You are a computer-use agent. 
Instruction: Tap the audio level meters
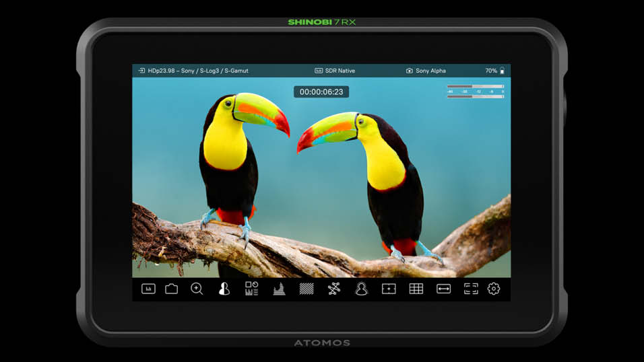click(475, 92)
